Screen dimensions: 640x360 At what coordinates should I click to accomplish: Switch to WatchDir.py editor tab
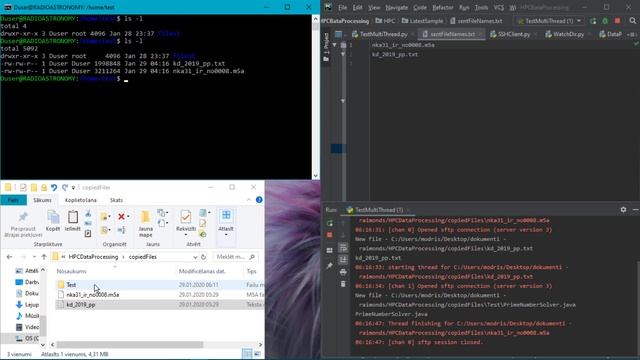[568, 34]
